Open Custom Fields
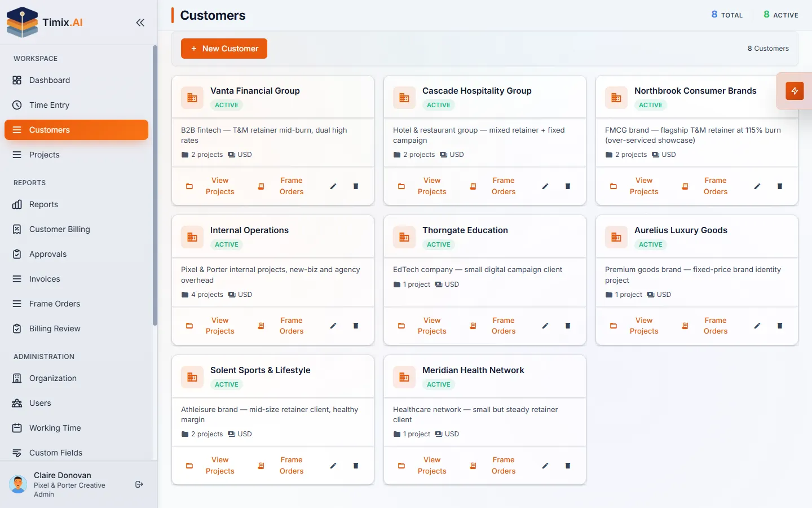This screenshot has height=508, width=812. pos(76,453)
